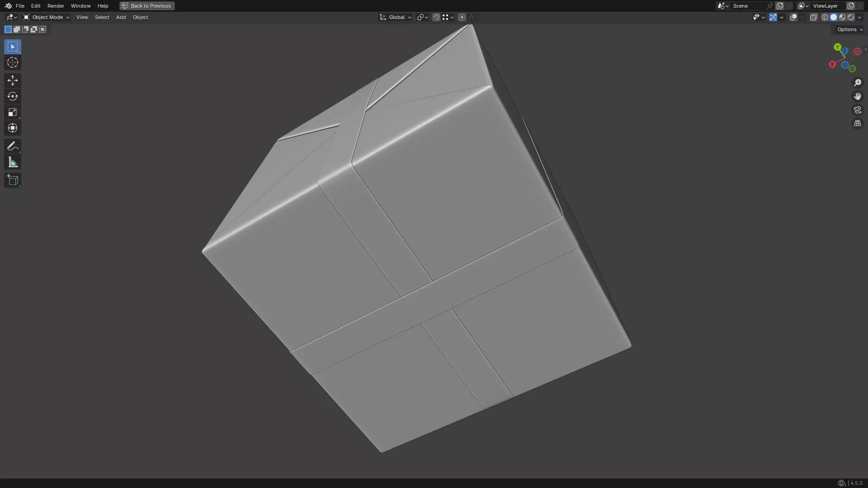The width and height of the screenshot is (868, 488).
Task: Activate the Add Cube tool
Action: (12, 180)
